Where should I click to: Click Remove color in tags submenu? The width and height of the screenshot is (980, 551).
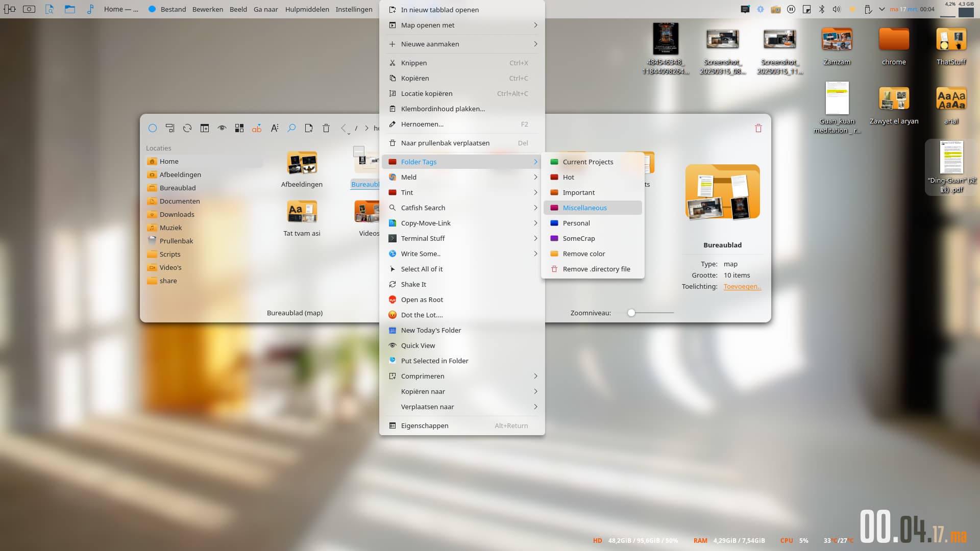tap(593, 254)
